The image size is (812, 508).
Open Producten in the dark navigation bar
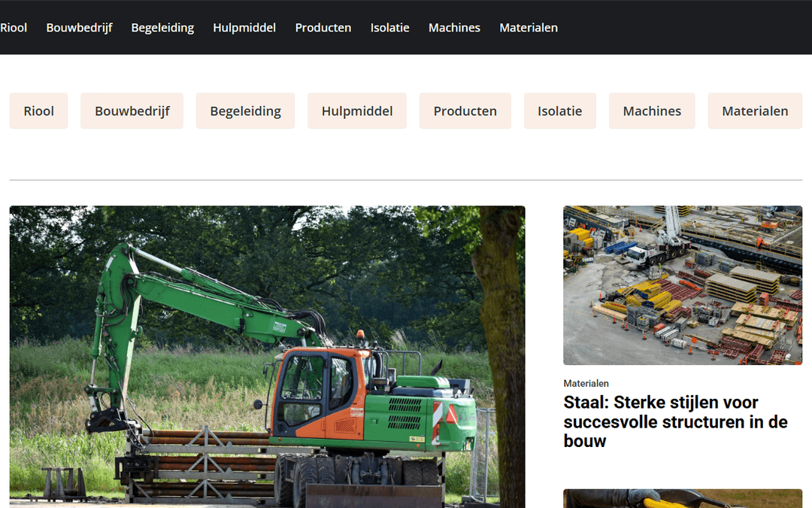pos(323,28)
